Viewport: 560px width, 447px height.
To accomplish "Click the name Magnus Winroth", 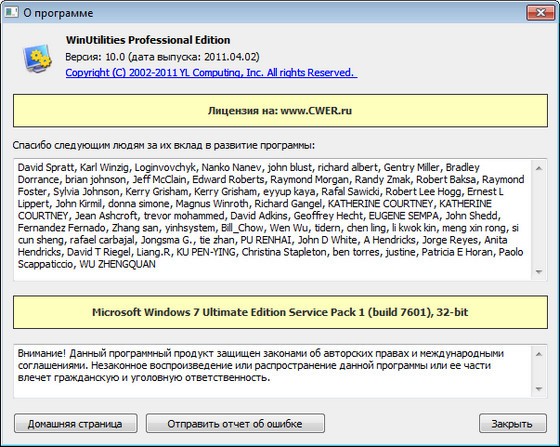I will (x=211, y=204).
